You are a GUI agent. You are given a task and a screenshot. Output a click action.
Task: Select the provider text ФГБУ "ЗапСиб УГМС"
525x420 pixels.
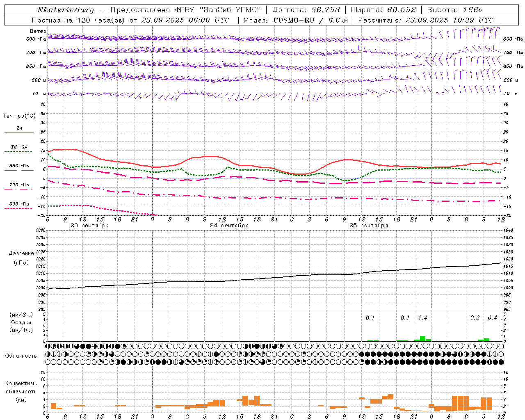[218, 10]
